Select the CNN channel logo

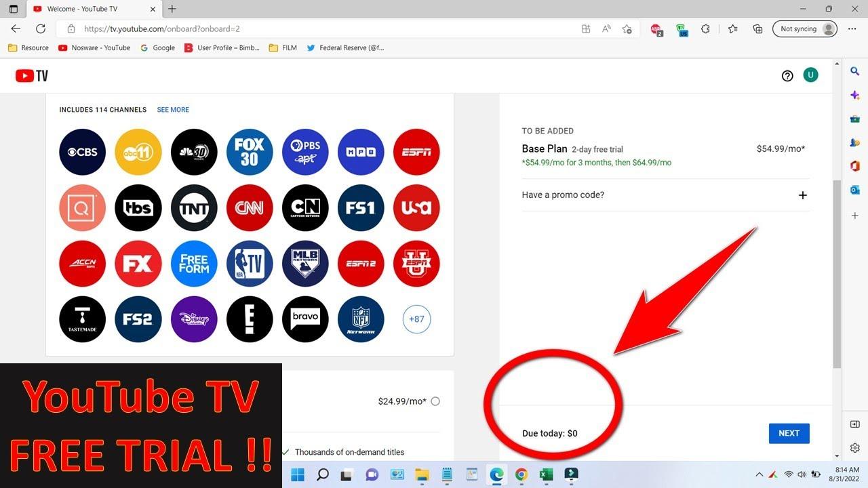tap(250, 207)
